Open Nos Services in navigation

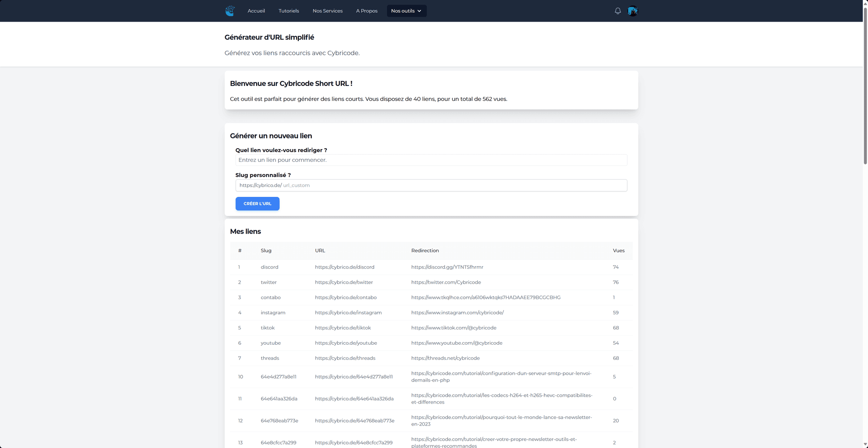tap(328, 11)
